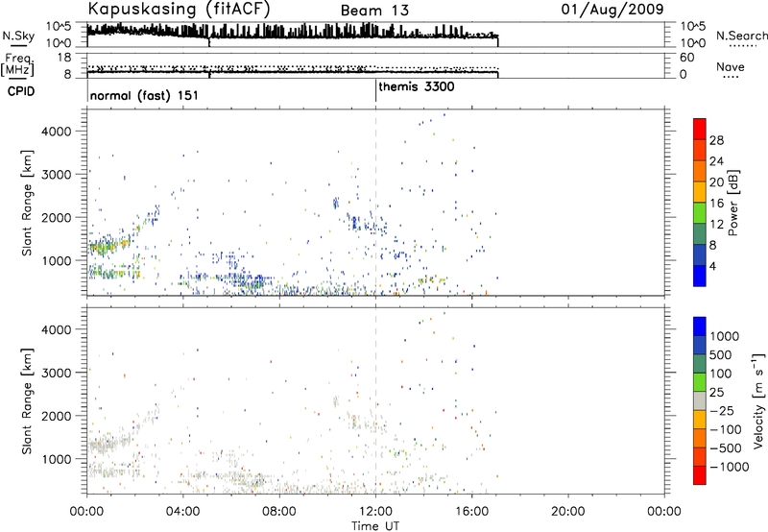Click the '20:00' time tick label
Viewport: 768px width, 532px height.
click(567, 512)
